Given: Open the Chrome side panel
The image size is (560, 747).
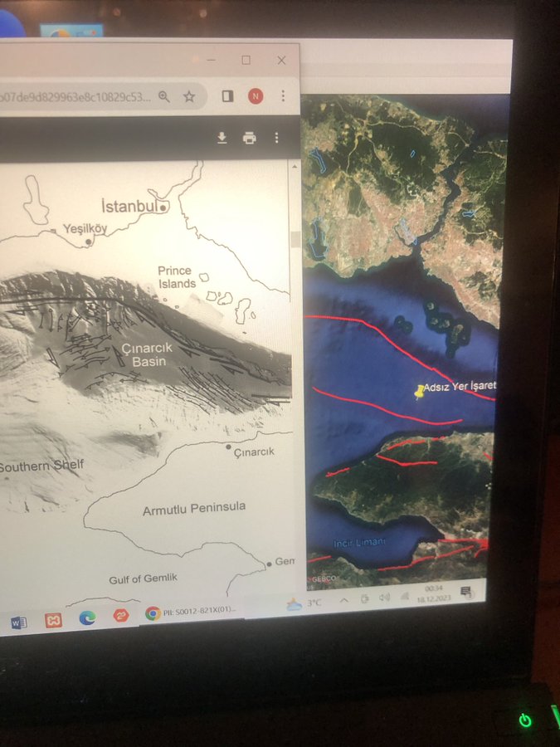Looking at the screenshot, I should 227,96.
